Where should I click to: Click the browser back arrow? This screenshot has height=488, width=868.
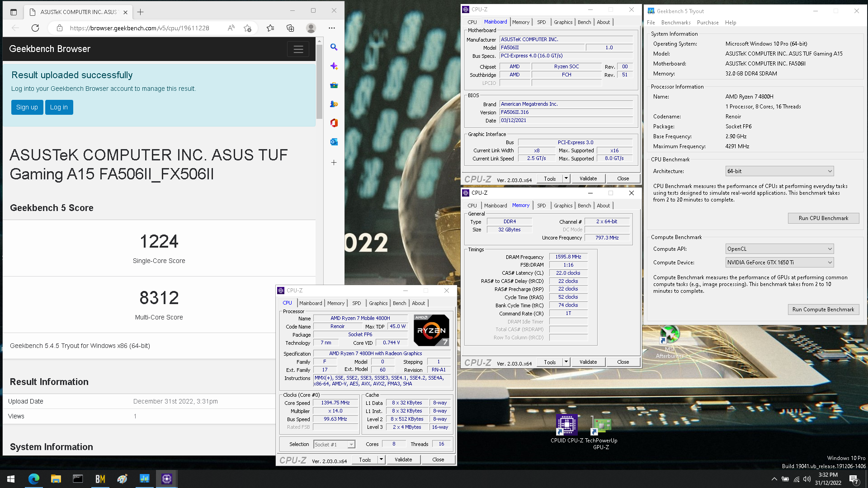tap(15, 28)
